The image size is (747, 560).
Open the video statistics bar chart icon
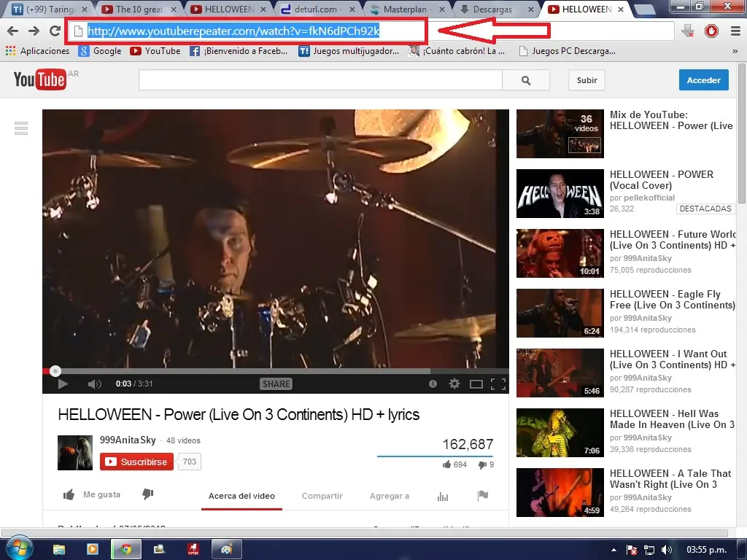pyautogui.click(x=443, y=497)
